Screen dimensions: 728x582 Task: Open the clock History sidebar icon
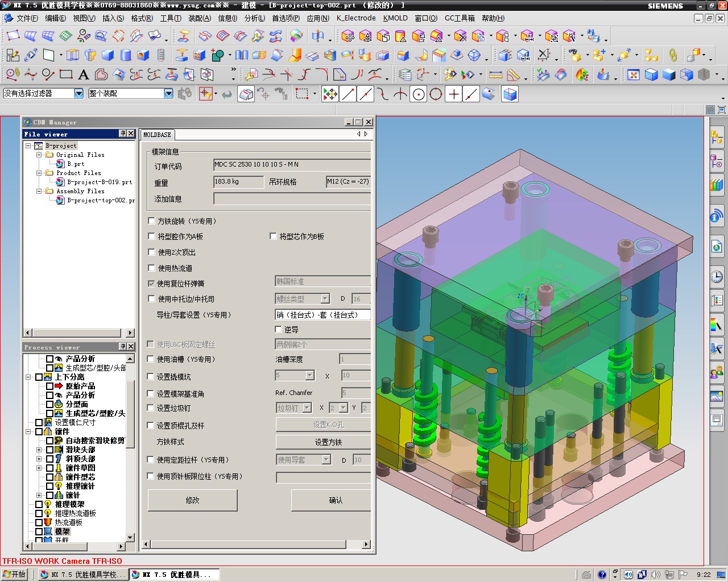(717, 277)
